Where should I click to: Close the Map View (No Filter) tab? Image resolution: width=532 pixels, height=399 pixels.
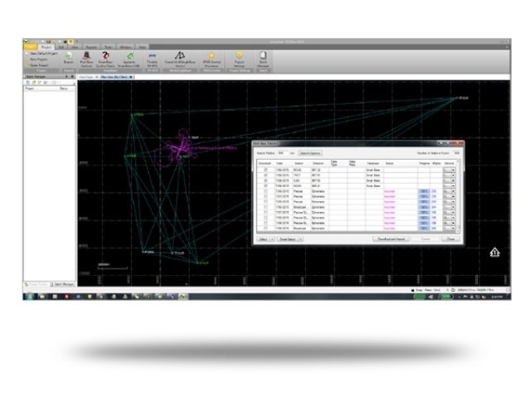131,77
